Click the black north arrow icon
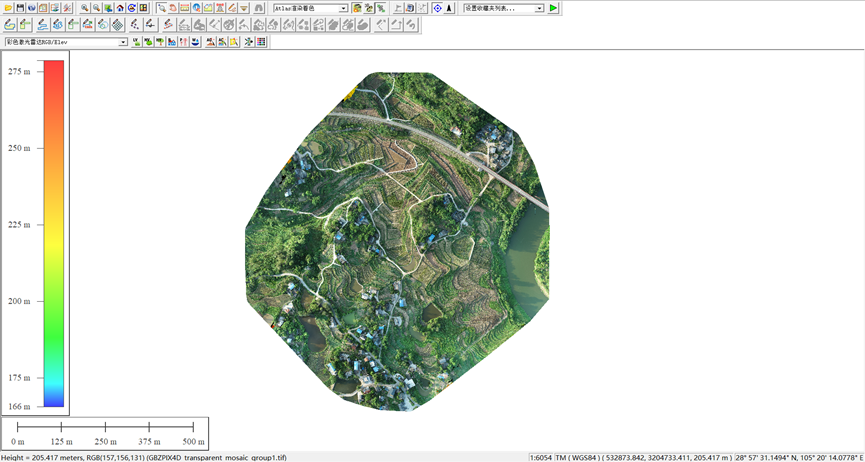This screenshot has width=865, height=462. coord(449,8)
